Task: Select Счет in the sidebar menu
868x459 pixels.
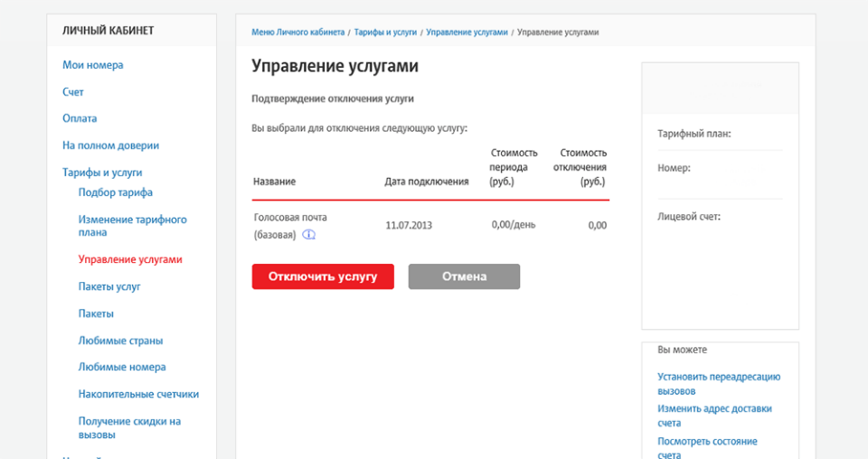Action: click(73, 92)
